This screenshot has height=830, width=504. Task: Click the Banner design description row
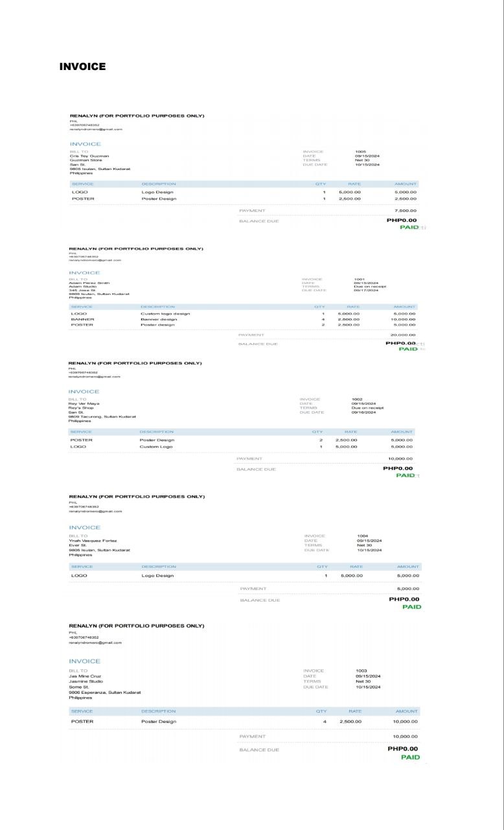click(159, 319)
